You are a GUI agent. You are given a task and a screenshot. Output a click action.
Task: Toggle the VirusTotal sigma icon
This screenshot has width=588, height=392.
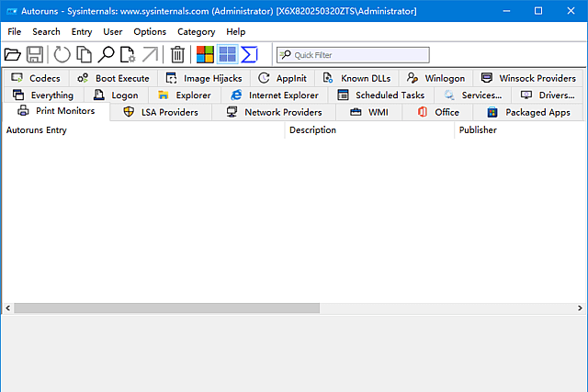point(249,55)
